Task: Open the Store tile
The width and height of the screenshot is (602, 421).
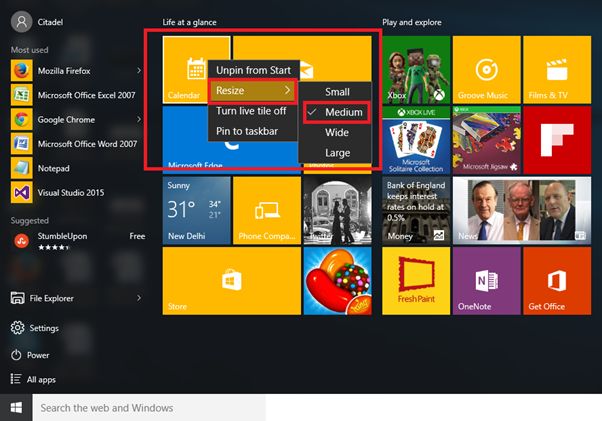Action: (232, 281)
